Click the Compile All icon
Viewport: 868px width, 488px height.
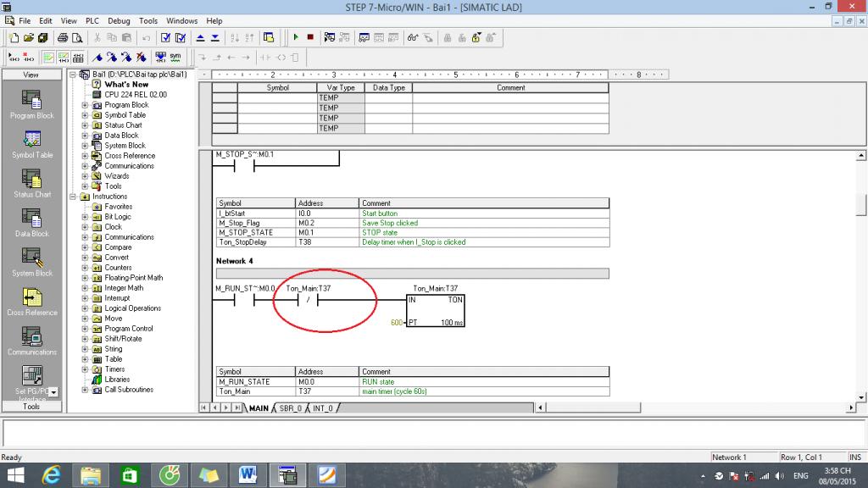pyautogui.click(x=180, y=37)
